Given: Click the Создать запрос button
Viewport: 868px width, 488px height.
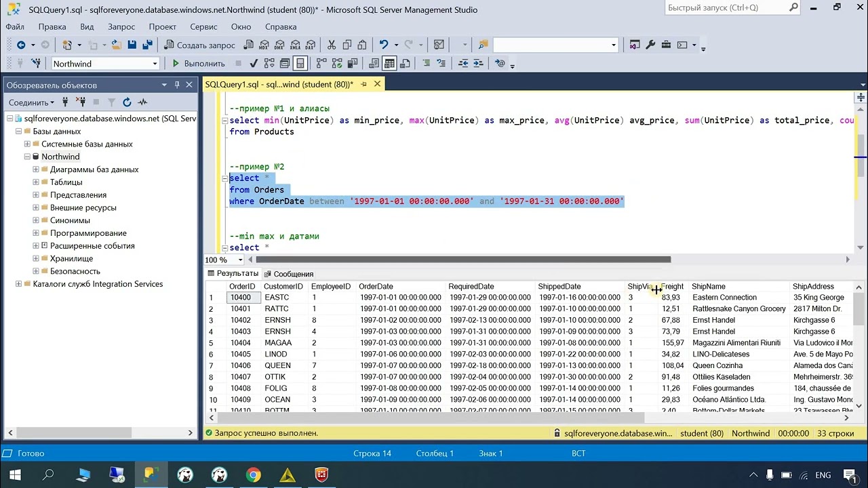Looking at the screenshot, I should [x=200, y=45].
